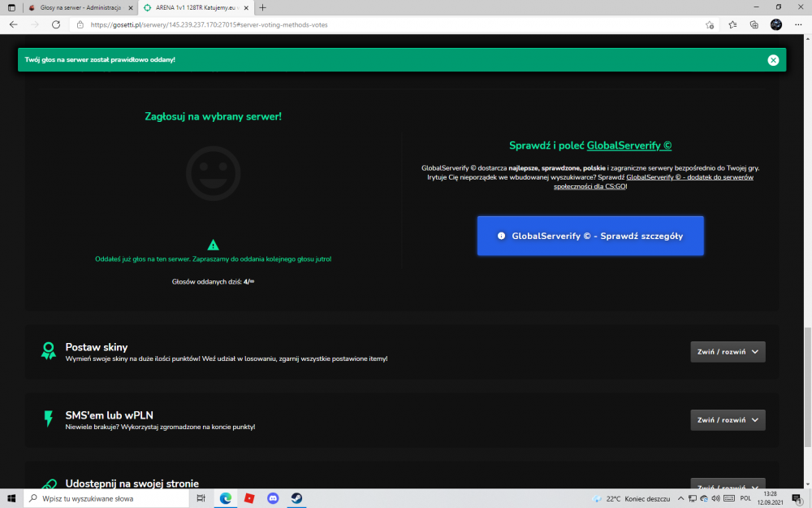Expand the Postaw skiny section dropdown
Screen dimensions: 812x508
tap(728, 352)
